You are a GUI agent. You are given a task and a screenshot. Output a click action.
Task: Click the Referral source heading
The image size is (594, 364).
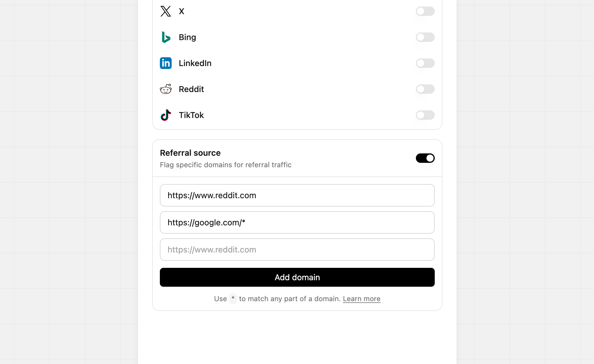(x=190, y=153)
